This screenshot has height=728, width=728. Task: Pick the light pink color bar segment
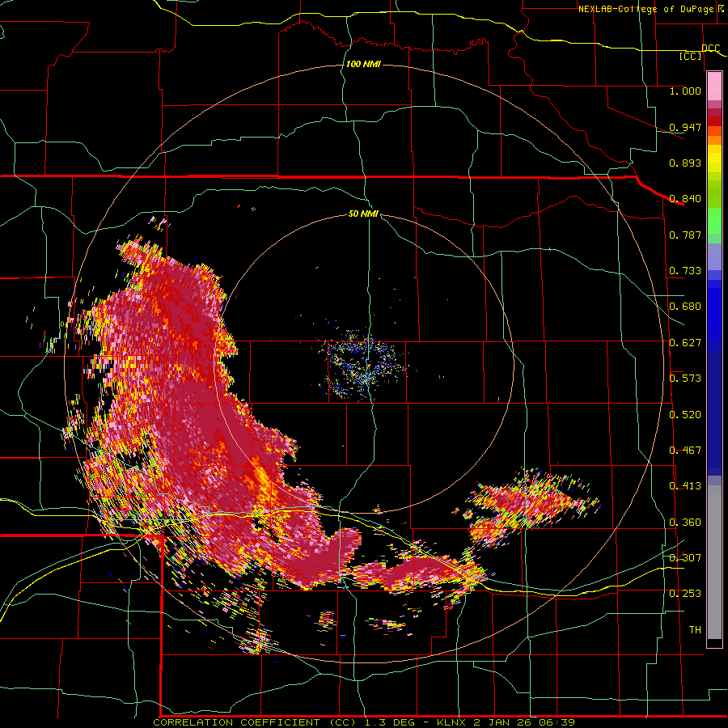714,87
